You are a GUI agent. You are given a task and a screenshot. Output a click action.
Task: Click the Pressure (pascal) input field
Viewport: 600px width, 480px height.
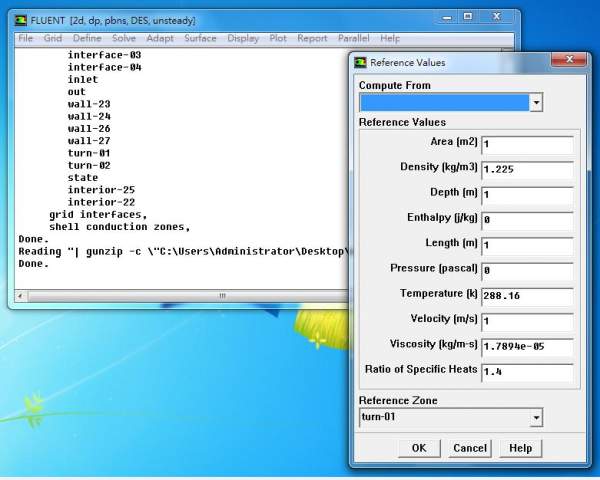point(527,271)
